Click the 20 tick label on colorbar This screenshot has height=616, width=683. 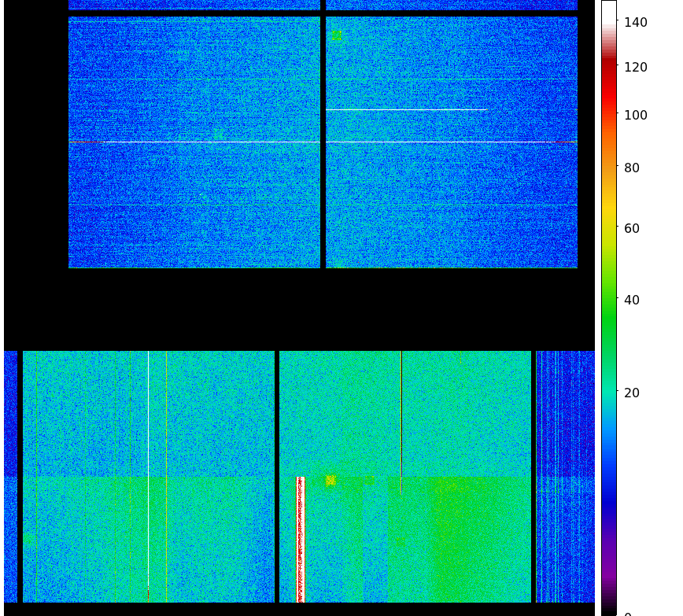[631, 393]
